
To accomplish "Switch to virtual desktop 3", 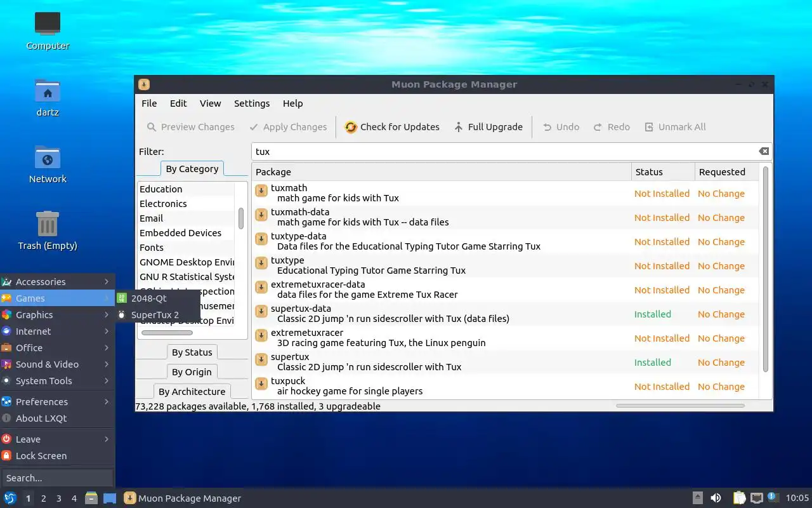I will point(59,498).
